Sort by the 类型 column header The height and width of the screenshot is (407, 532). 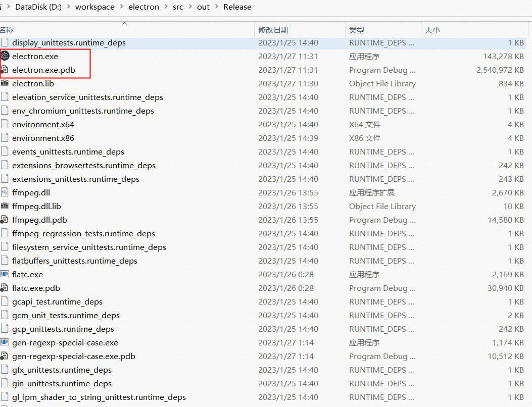(x=383, y=30)
